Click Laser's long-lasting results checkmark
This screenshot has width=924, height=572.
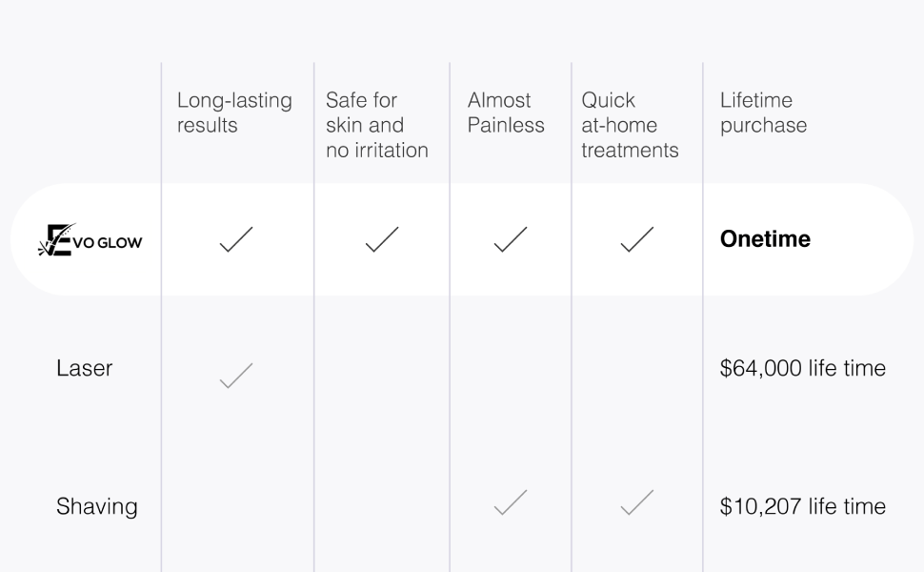236,376
